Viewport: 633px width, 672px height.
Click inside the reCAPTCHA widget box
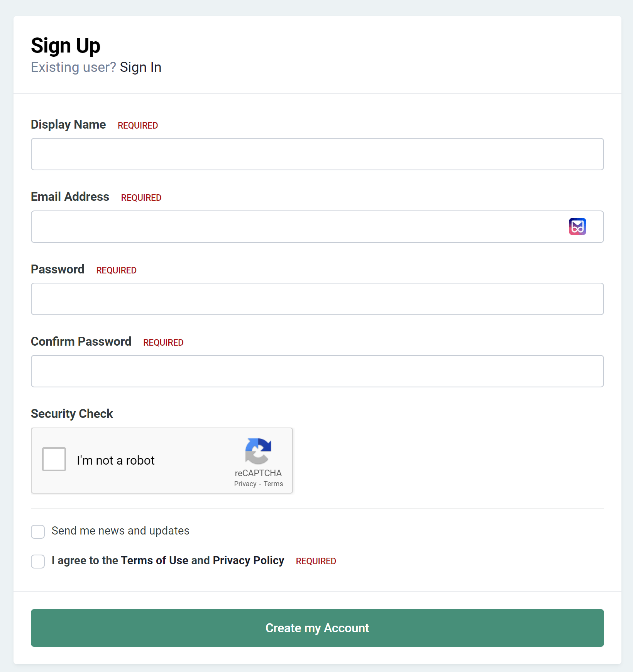click(162, 460)
